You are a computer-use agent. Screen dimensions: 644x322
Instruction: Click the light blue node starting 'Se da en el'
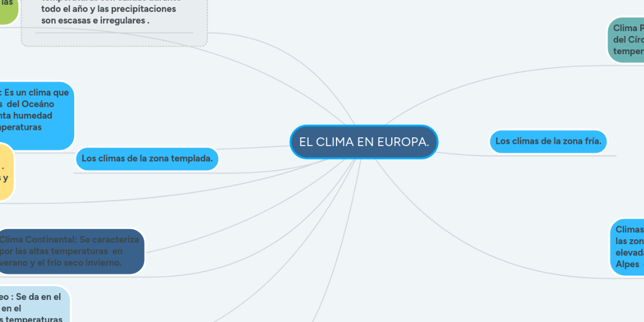coord(34,304)
